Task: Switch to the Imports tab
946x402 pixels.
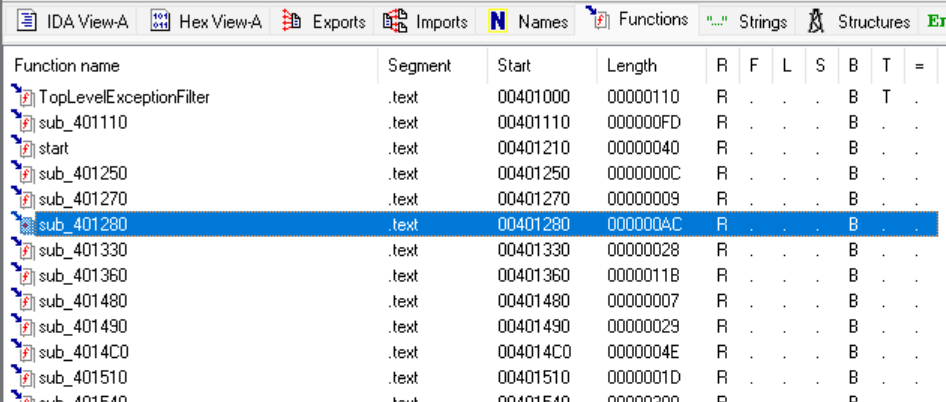Action: pos(425,22)
